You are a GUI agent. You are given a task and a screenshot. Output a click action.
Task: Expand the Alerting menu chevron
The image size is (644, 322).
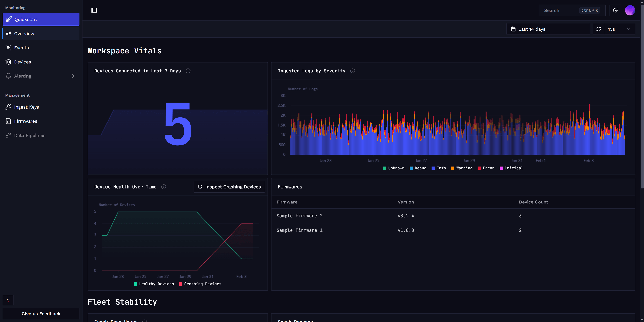73,76
